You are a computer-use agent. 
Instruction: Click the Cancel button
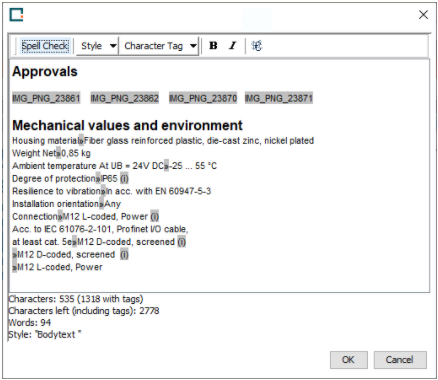(x=400, y=360)
